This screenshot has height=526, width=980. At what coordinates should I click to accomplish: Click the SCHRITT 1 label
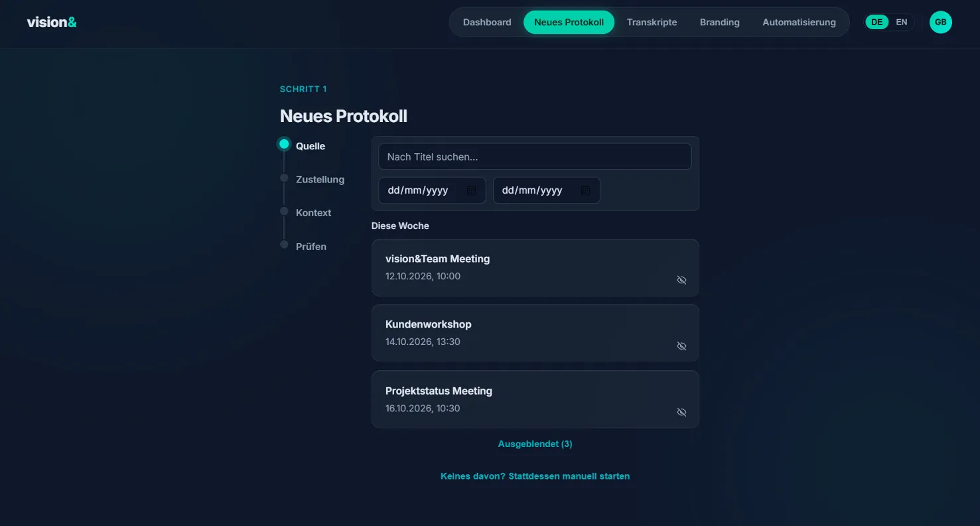tap(303, 89)
